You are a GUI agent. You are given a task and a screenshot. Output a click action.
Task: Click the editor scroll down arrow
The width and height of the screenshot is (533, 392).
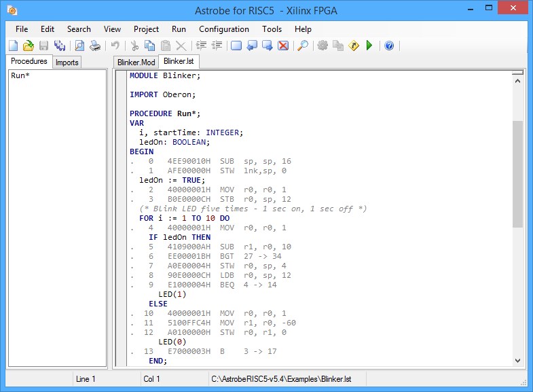pos(517,361)
